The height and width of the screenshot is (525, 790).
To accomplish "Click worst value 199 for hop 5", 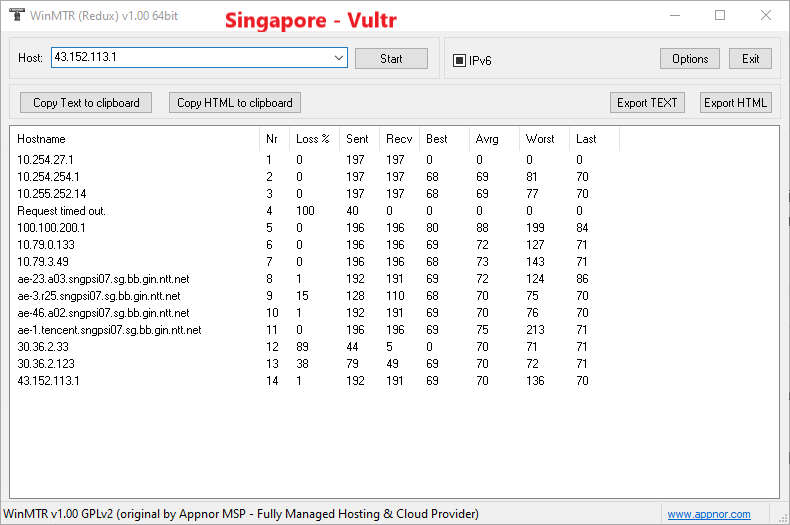I will [535, 228].
